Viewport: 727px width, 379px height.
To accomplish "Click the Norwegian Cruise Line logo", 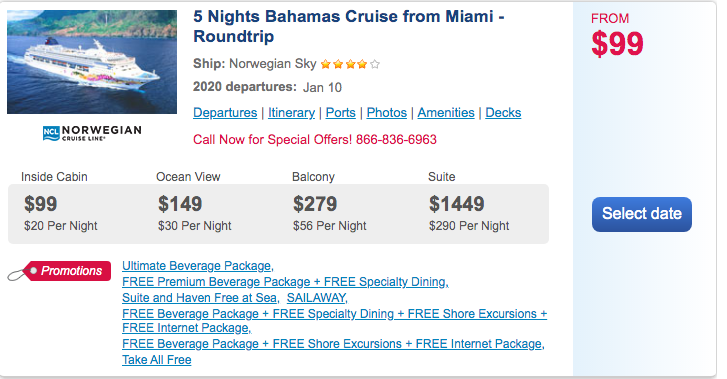I will pos(92,133).
